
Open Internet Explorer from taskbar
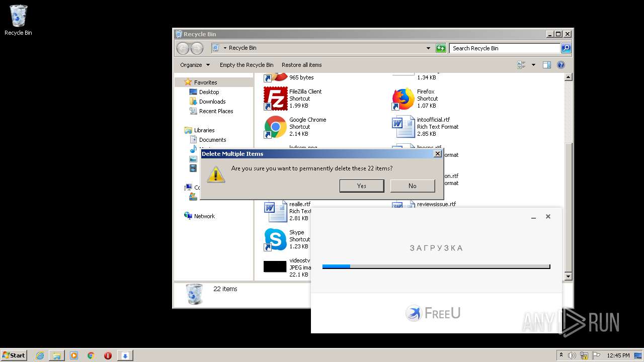(x=40, y=355)
